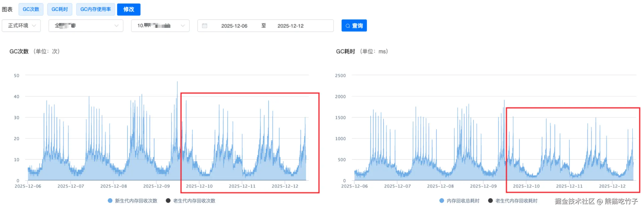This screenshot has width=644, height=211.
Task: Click the 50 y-axis label in GC次数 chart
Action: pos(17,76)
